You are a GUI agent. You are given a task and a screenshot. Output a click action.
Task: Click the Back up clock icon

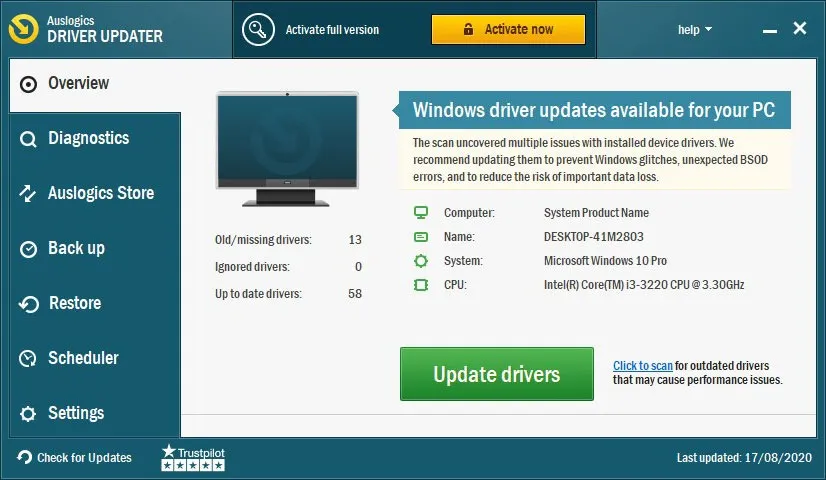[28, 249]
